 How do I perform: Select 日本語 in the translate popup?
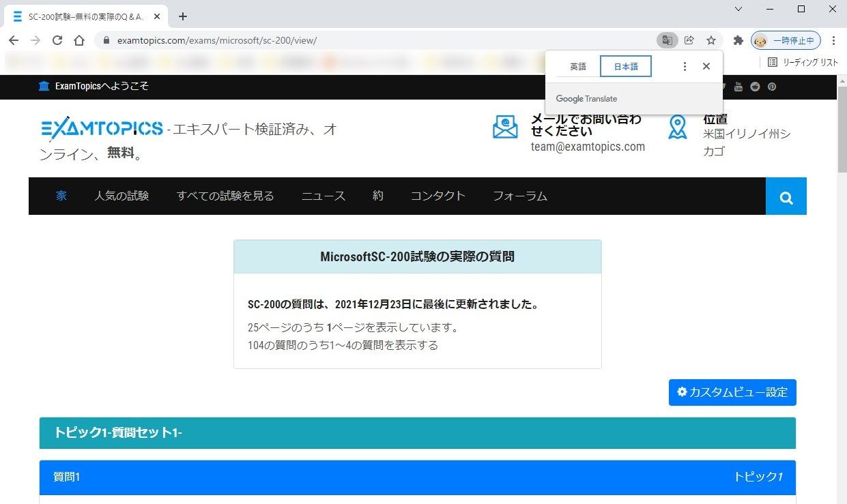625,66
